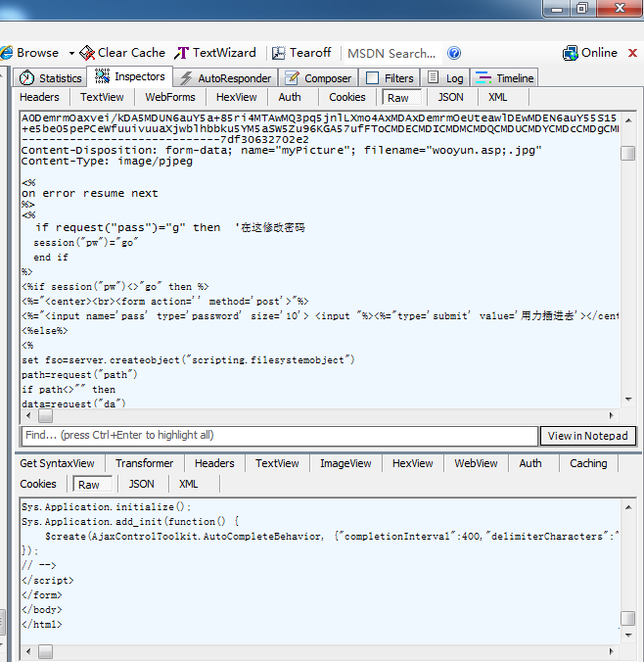Click request pane scroll-up arrow
The image size is (644, 662).
[628, 120]
